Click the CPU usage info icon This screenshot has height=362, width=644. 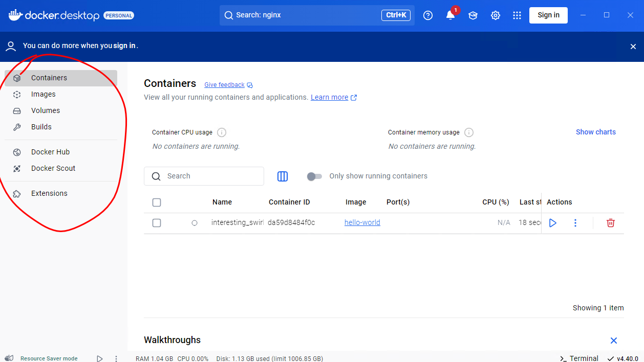coord(222,132)
